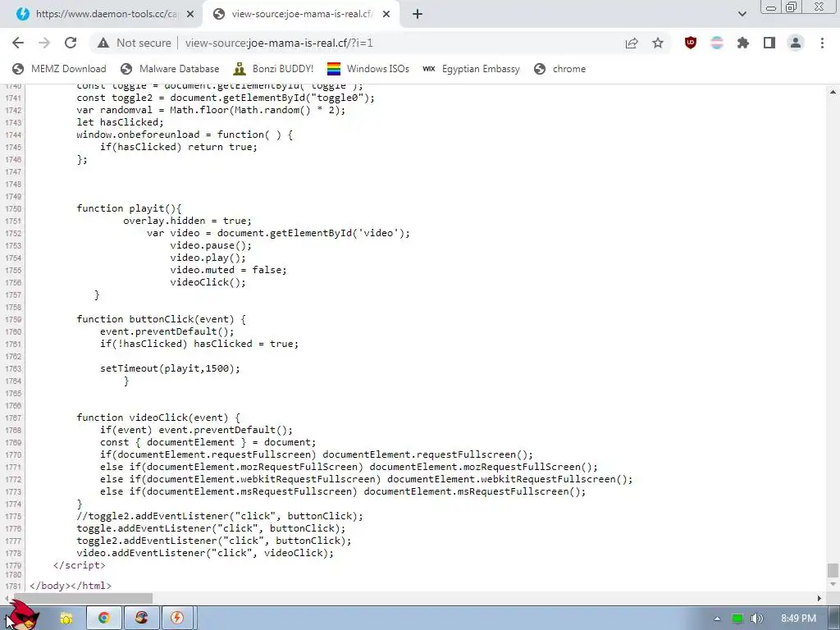Click the green tray status icon
840x630 pixels.
(737, 619)
